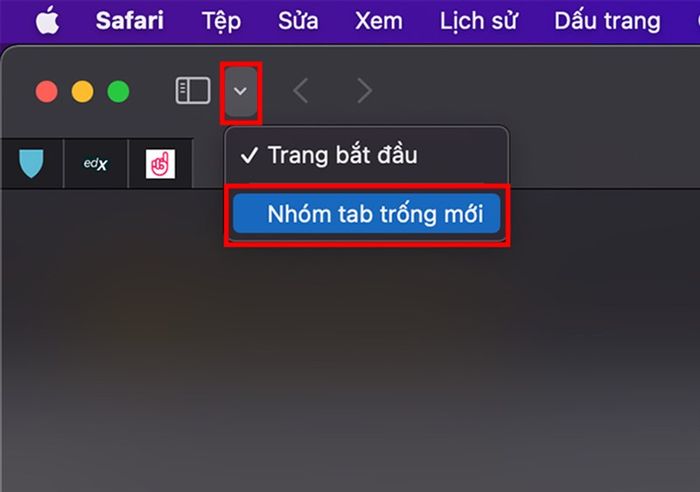The height and width of the screenshot is (492, 700).
Task: Open the Safari application menu
Action: click(129, 21)
